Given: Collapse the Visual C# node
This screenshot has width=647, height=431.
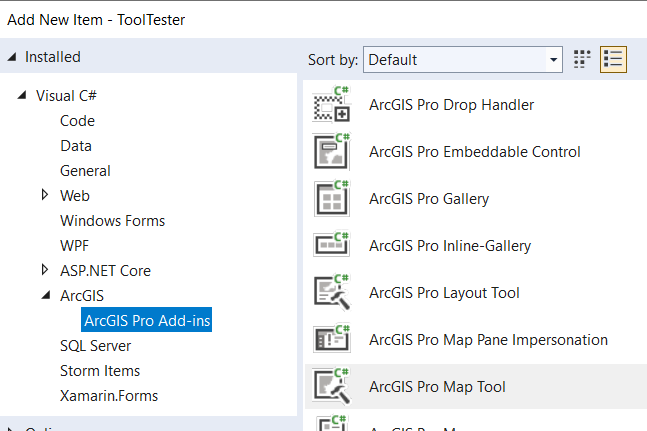Looking at the screenshot, I should click(22, 96).
